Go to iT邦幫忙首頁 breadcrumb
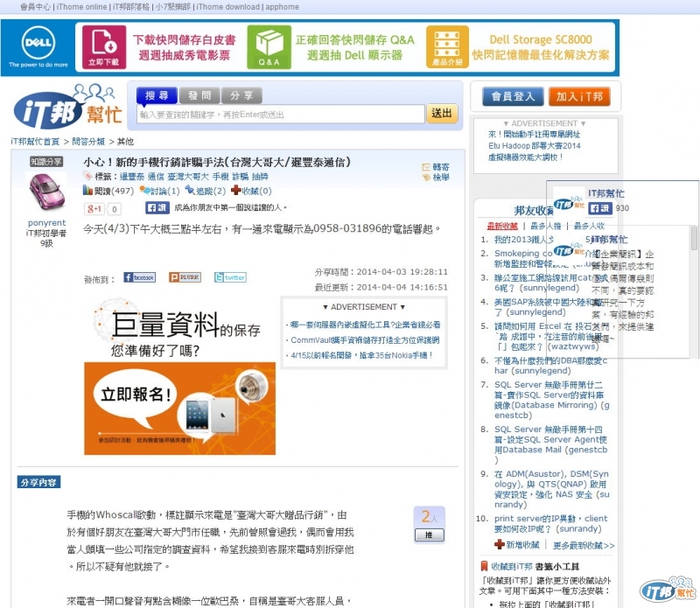Image resolution: width=700 pixels, height=608 pixels. (x=35, y=142)
